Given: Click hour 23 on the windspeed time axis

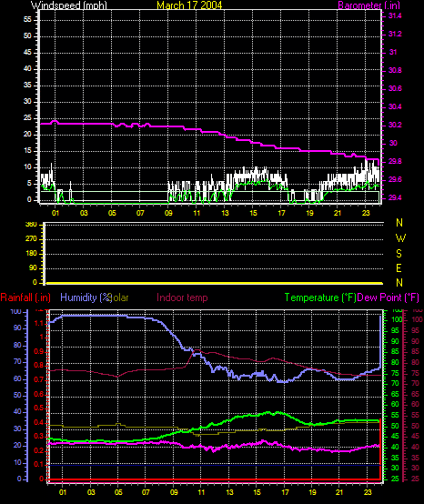Looking at the screenshot, I should [x=366, y=213].
